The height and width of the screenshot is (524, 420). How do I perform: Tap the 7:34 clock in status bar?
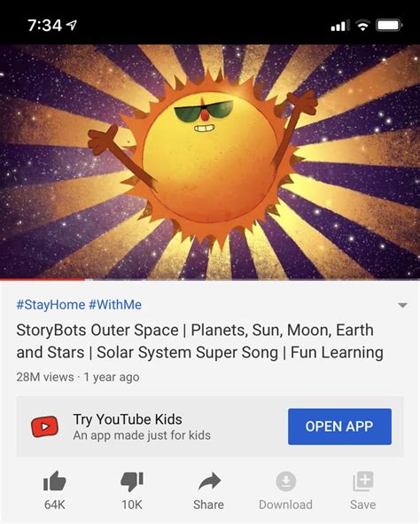pyautogui.click(x=44, y=26)
